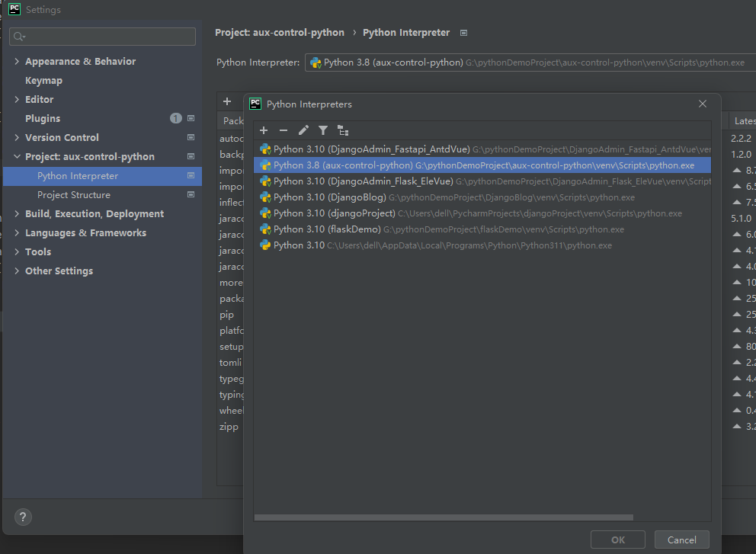Click project-level marker beside Python Interpreter item
Viewport: 756px width, 554px height.
coord(191,175)
